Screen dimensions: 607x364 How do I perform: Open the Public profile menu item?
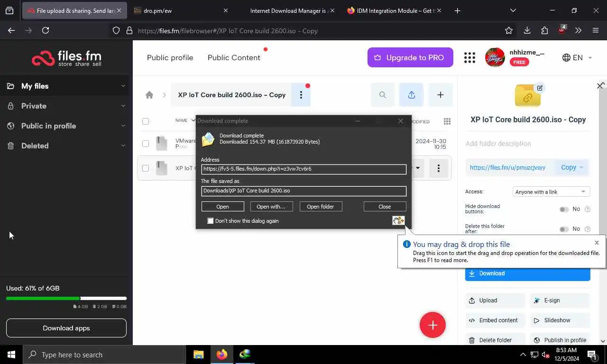point(170,57)
